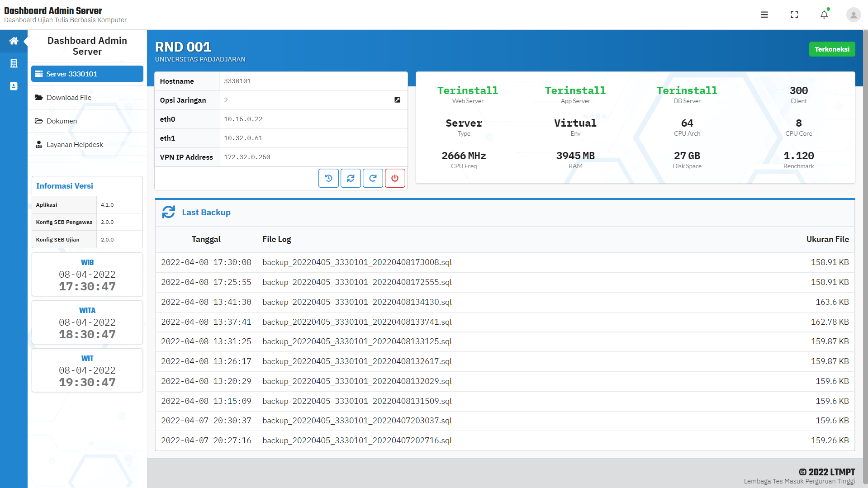
Task: Click the 159.26 KB file size
Action: pyautogui.click(x=830, y=441)
